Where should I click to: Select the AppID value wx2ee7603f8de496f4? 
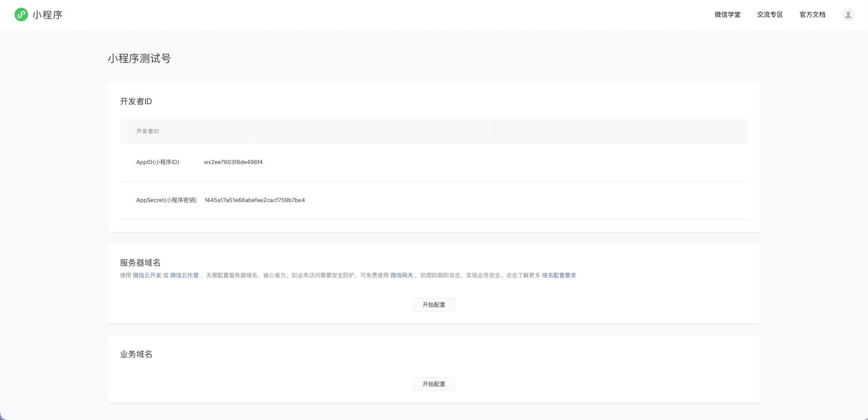tap(233, 162)
